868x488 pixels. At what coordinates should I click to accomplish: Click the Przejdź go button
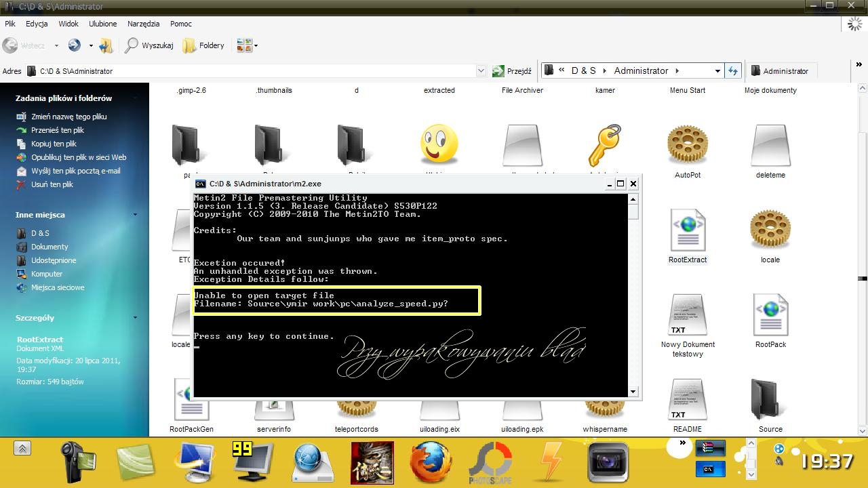click(x=511, y=70)
